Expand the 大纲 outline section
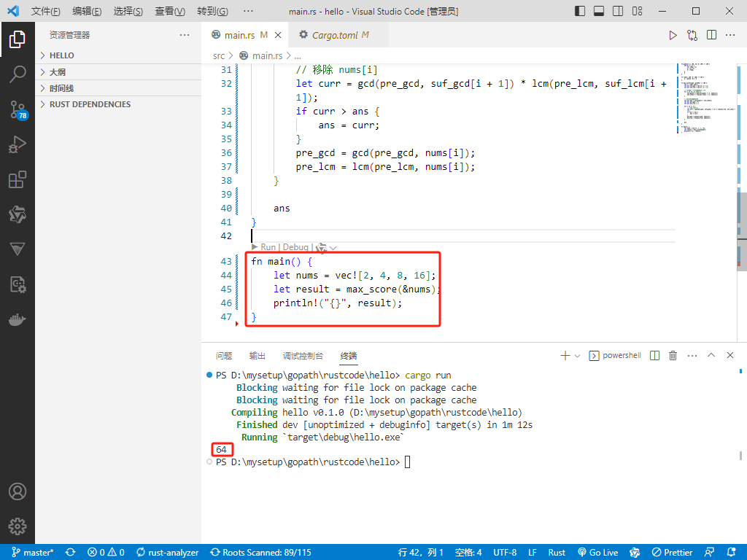Image resolution: width=747 pixels, height=560 pixels. point(118,72)
